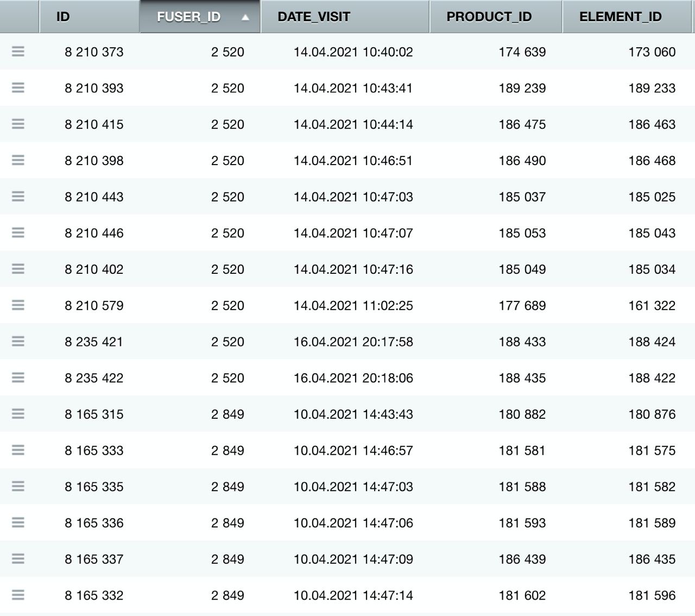
Task: Select product ID 186 439
Action: (x=522, y=559)
